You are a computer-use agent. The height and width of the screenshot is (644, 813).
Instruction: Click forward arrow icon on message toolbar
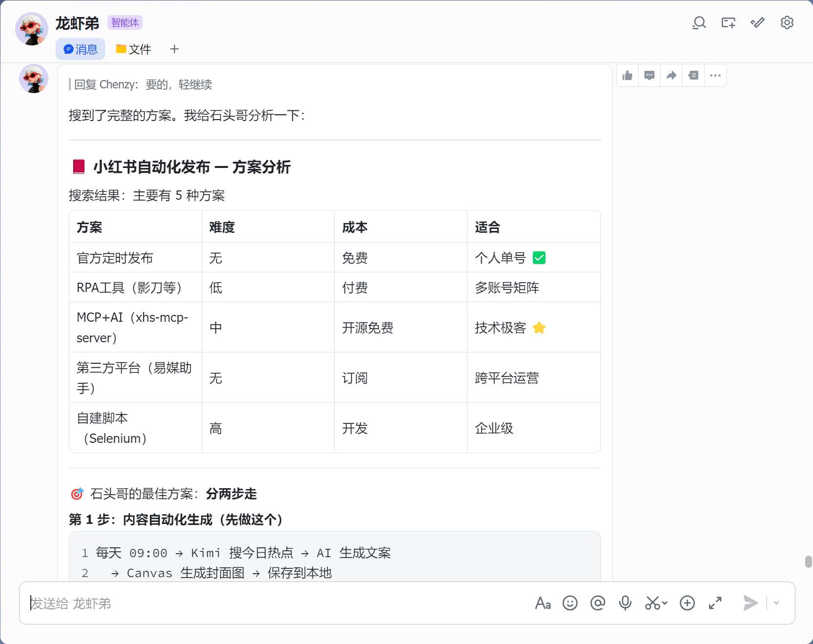click(671, 76)
